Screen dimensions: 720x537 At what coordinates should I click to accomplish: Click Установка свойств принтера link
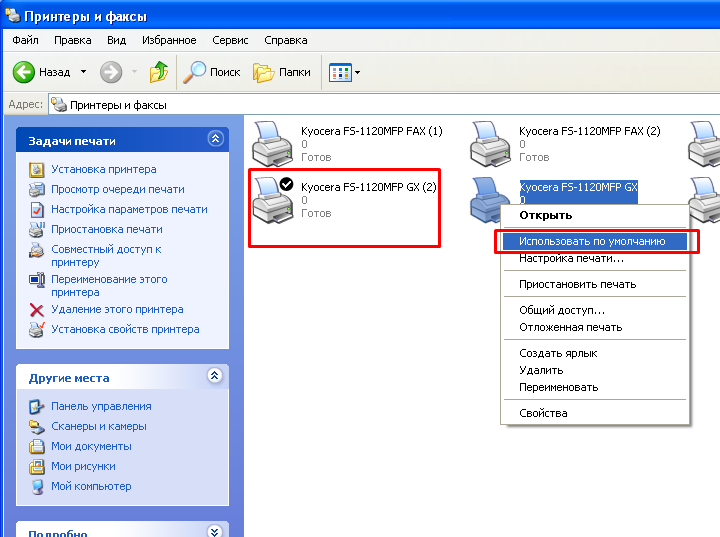coord(125,329)
